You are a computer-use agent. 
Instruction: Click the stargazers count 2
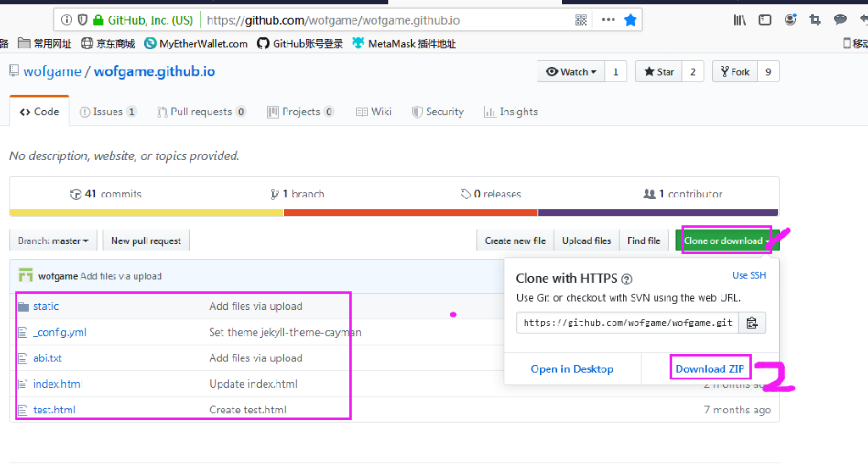tap(693, 72)
